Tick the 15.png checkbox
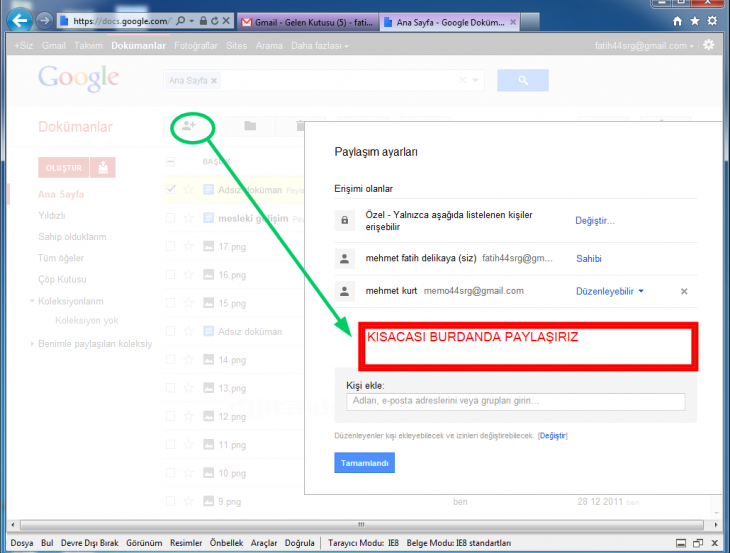Image resolution: width=730 pixels, height=553 pixels. 170,303
